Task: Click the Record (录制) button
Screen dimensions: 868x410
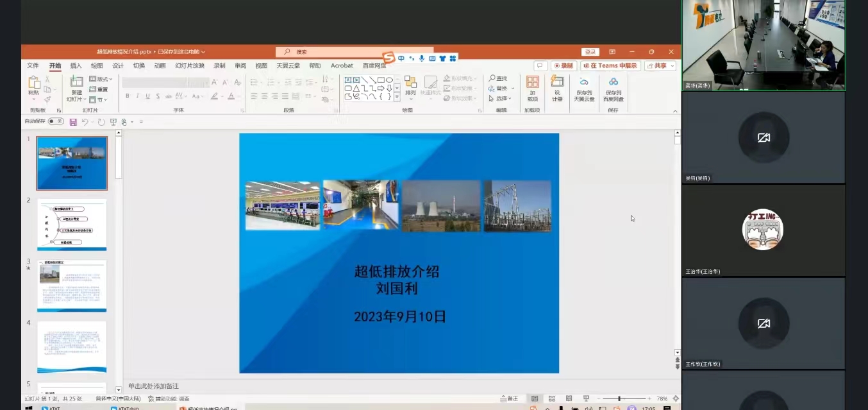Action: point(564,65)
